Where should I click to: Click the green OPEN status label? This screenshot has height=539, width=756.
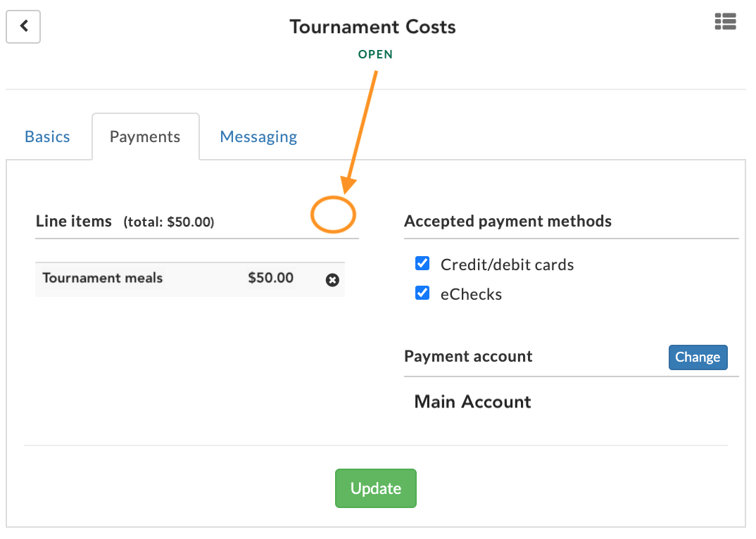tap(375, 54)
